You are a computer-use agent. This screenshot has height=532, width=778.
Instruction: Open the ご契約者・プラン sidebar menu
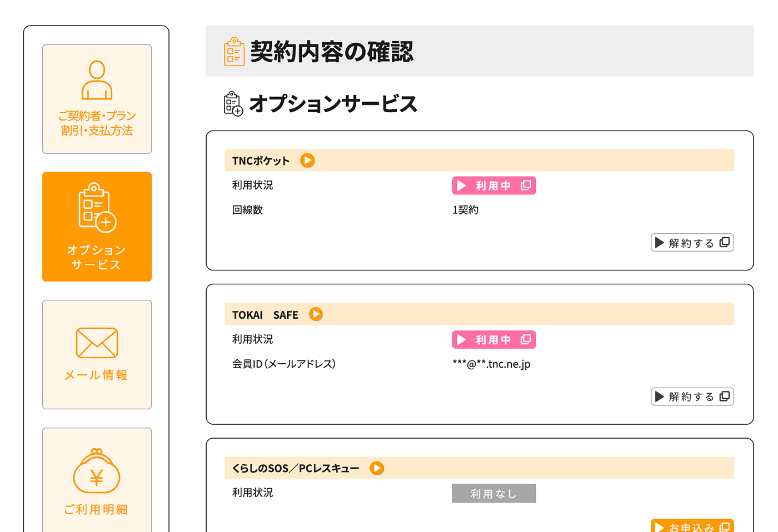click(97, 123)
